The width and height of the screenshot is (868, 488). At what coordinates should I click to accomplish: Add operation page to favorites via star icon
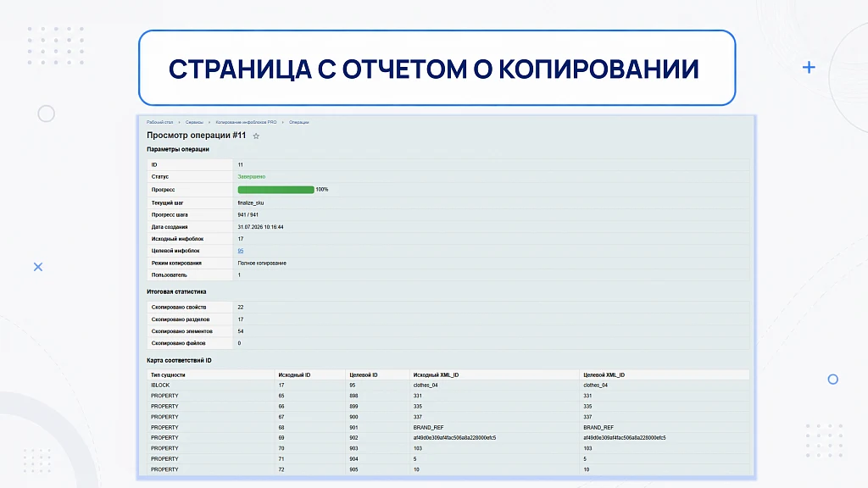coord(256,136)
